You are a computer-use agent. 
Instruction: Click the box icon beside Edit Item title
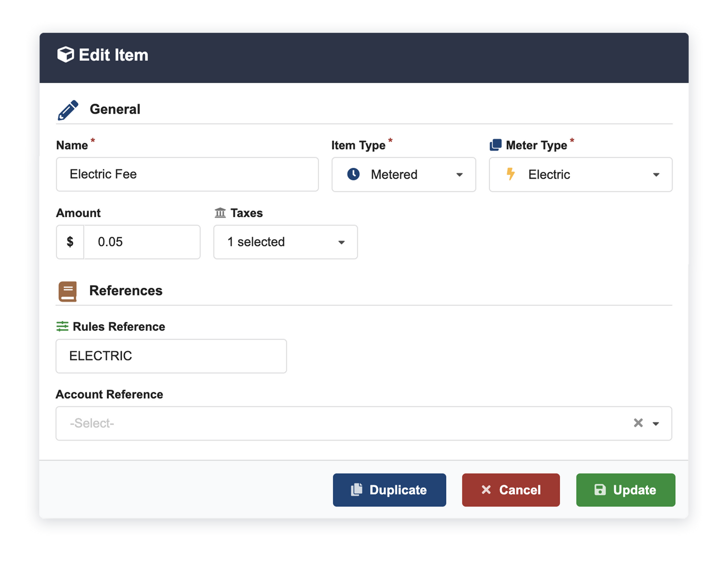click(66, 55)
